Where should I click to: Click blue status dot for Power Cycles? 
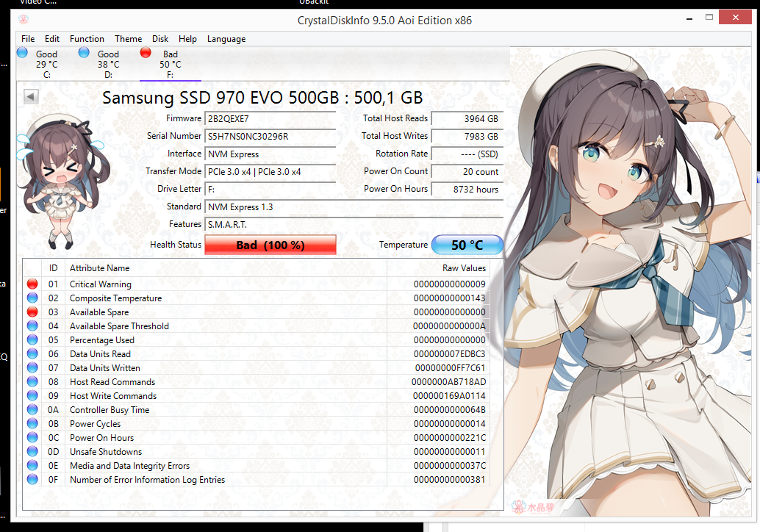(32, 423)
